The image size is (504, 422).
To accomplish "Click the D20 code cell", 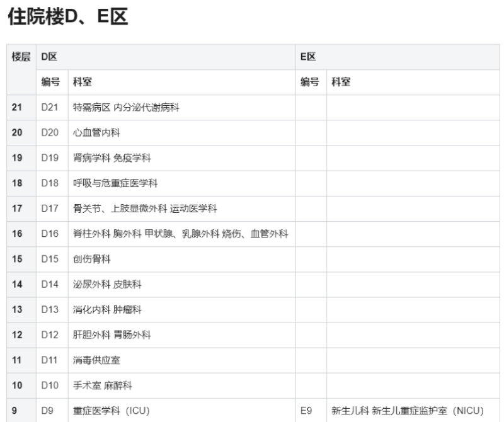I will (52, 133).
